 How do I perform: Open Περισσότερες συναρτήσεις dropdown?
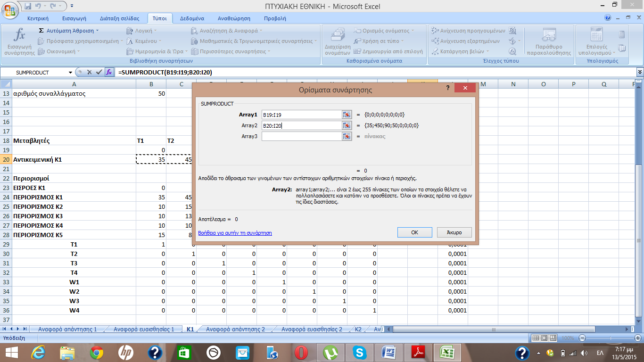231,51
